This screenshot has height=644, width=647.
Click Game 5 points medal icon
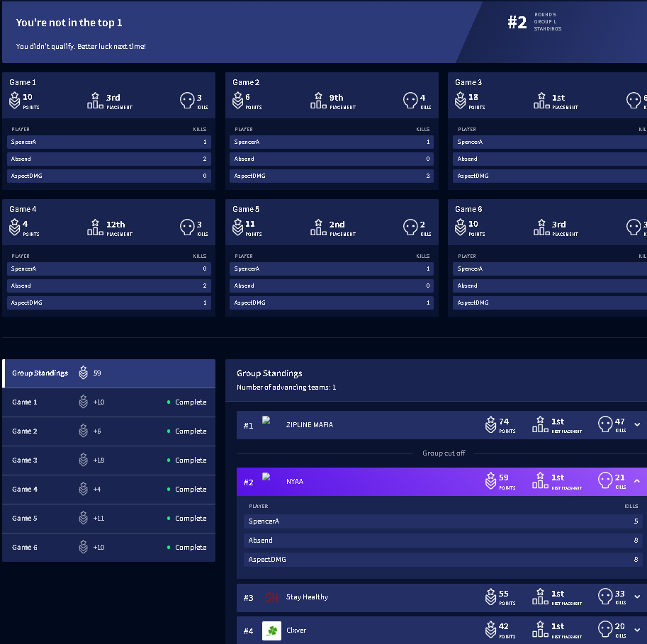[237, 227]
